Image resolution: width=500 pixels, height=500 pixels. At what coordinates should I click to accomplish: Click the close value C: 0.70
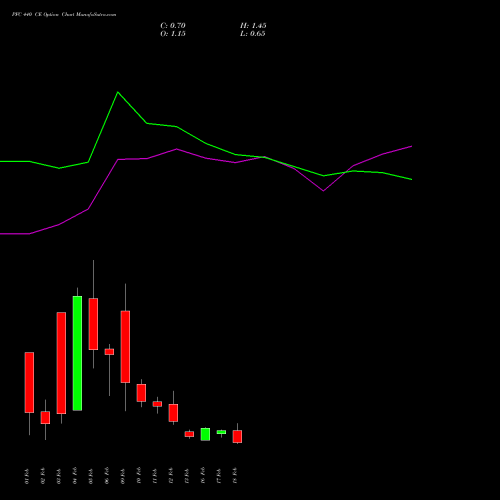coord(173,26)
